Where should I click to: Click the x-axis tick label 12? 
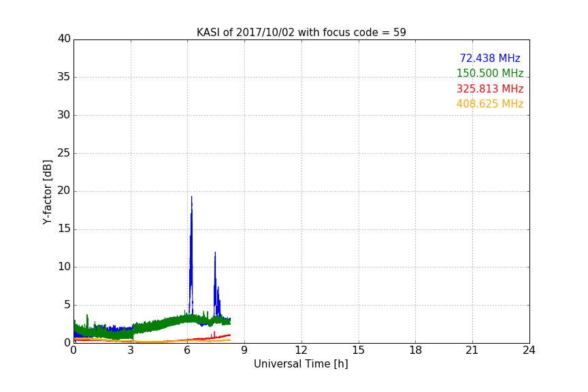(301, 350)
